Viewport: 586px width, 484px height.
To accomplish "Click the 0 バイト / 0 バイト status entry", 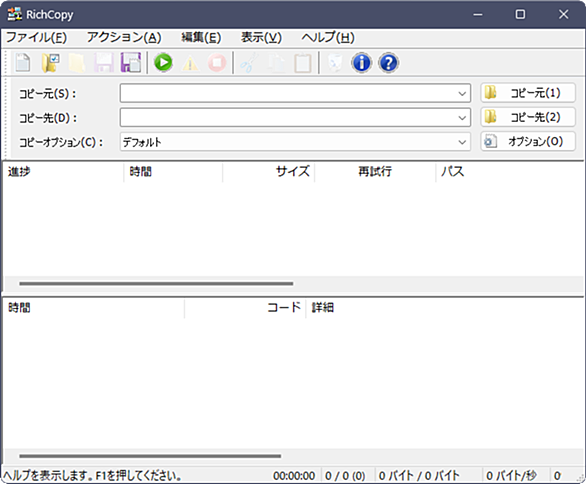I will pos(419,476).
